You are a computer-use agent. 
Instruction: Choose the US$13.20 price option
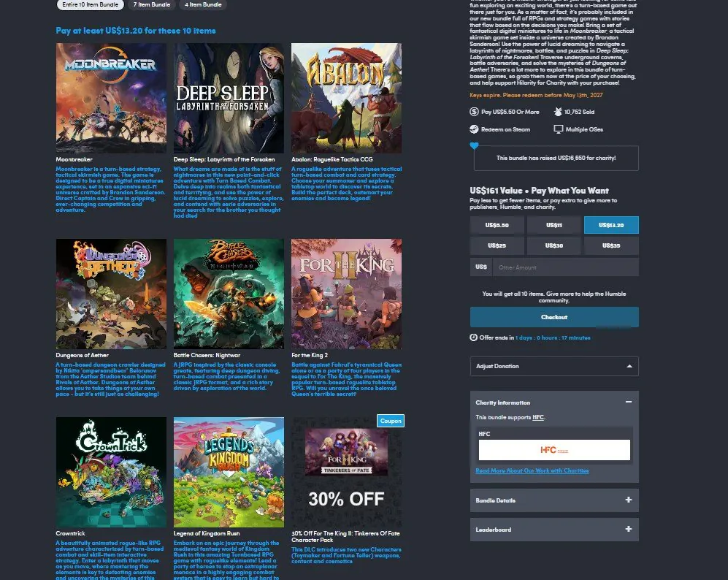(x=611, y=225)
